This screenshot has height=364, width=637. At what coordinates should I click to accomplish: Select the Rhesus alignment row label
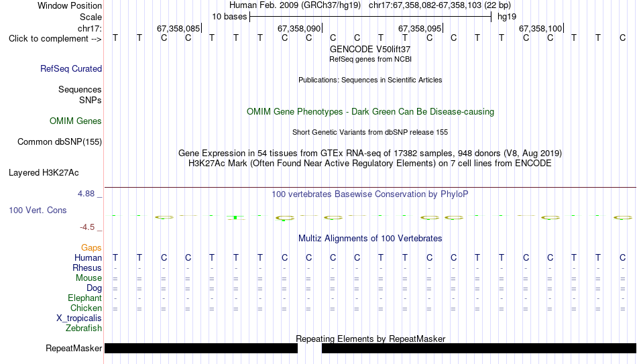tap(87, 268)
